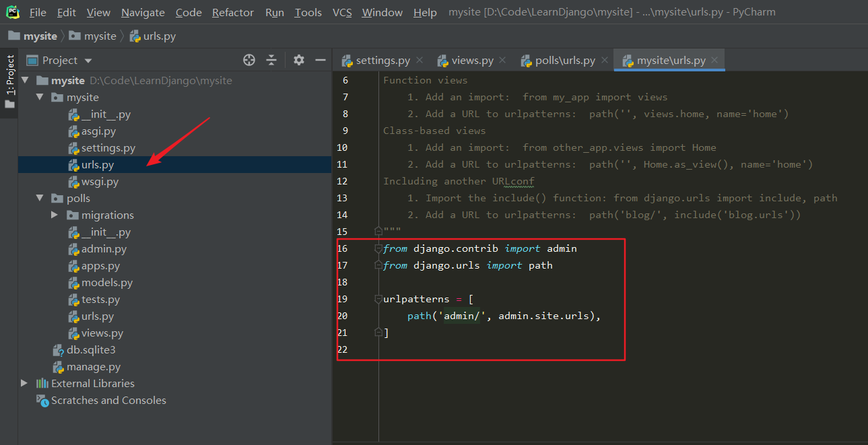Click the polls folder label
The height and width of the screenshot is (445, 868).
(78, 199)
